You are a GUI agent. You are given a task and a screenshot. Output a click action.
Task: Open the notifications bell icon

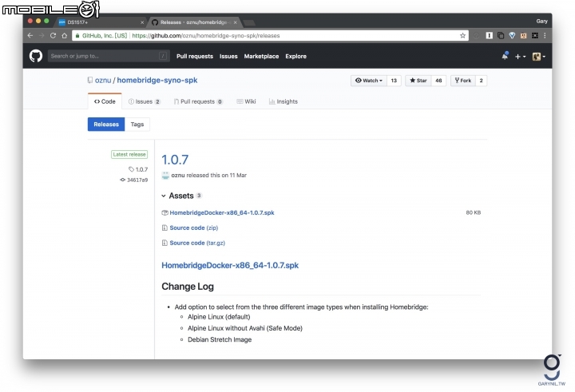click(505, 56)
